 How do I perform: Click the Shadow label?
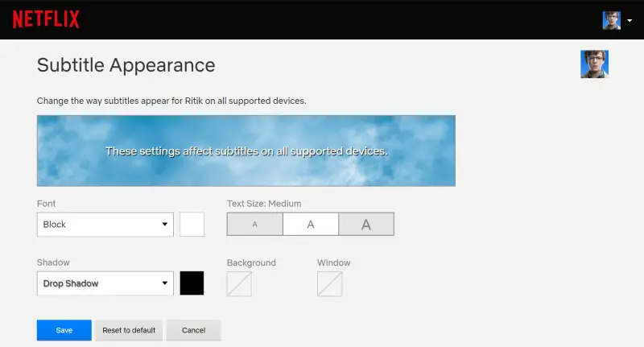pyautogui.click(x=53, y=262)
